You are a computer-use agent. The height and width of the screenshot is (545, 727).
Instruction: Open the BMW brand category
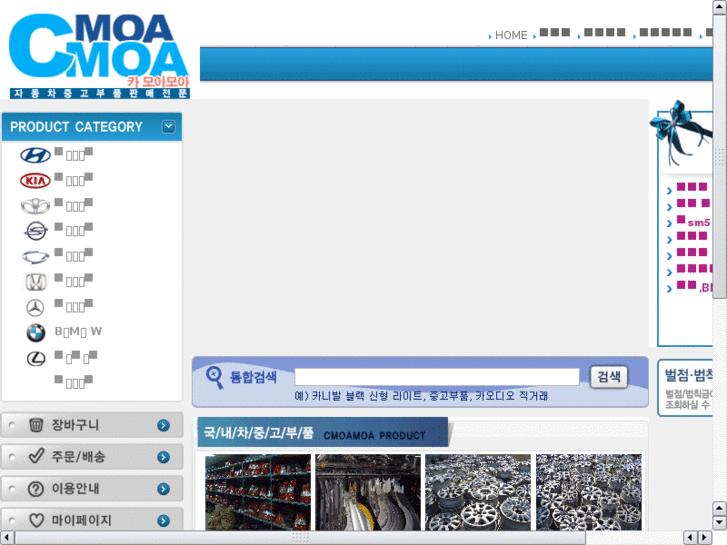pyautogui.click(x=36, y=333)
